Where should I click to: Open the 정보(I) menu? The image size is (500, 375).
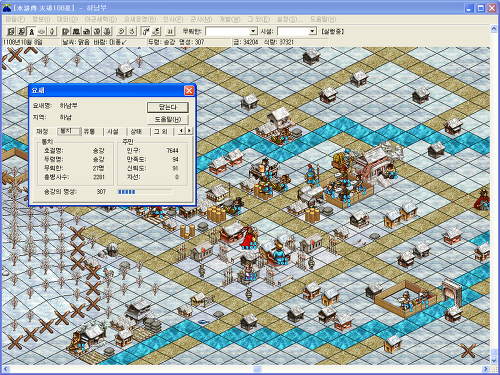(41, 19)
